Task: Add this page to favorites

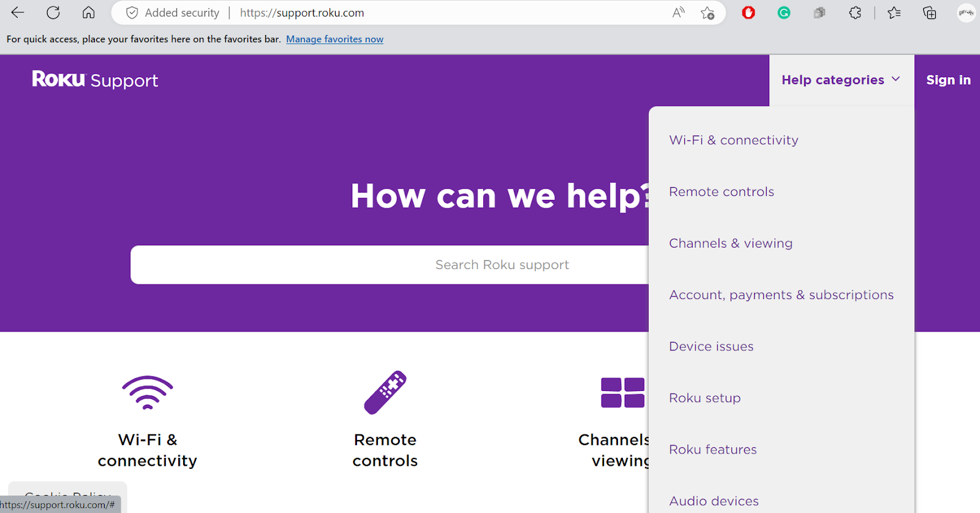Action: [707, 13]
